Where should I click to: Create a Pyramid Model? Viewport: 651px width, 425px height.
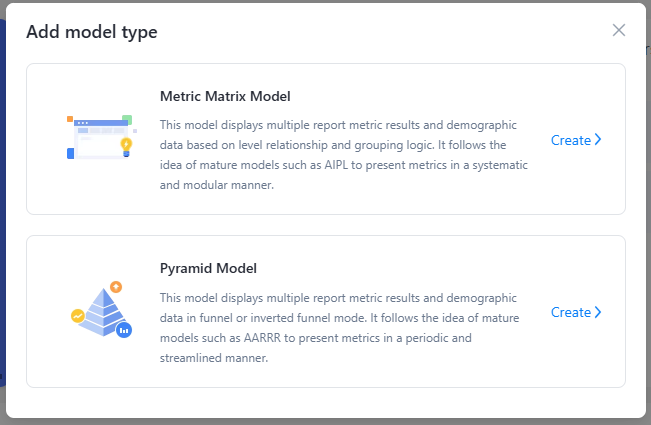pos(571,312)
